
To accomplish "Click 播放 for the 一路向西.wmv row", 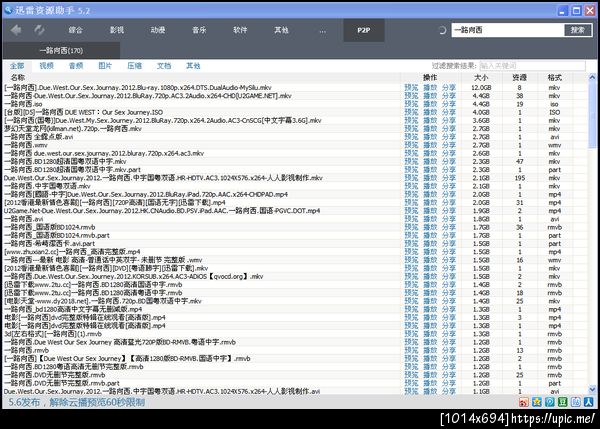I will tap(430, 145).
